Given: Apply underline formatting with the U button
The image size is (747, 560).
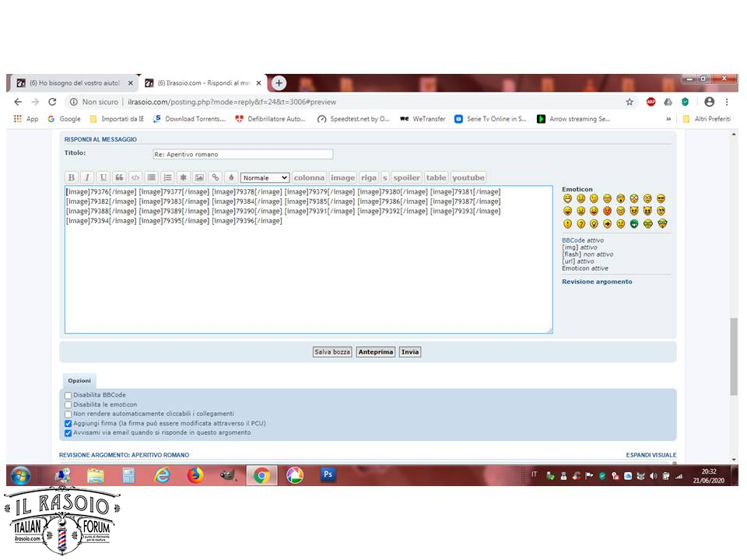Looking at the screenshot, I should [x=103, y=177].
